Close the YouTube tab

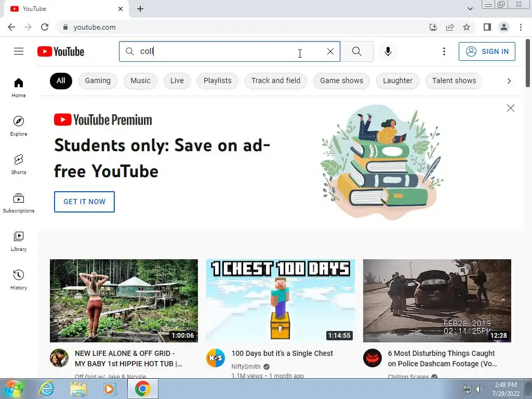click(x=121, y=9)
